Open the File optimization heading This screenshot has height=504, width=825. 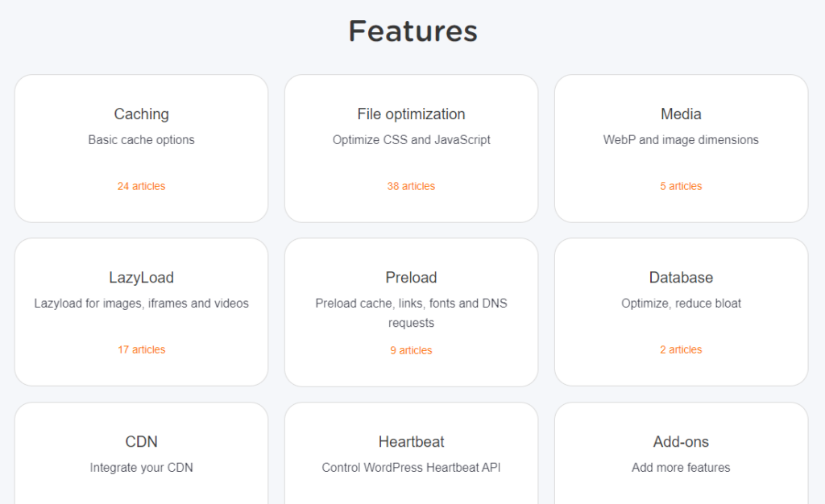point(412,114)
